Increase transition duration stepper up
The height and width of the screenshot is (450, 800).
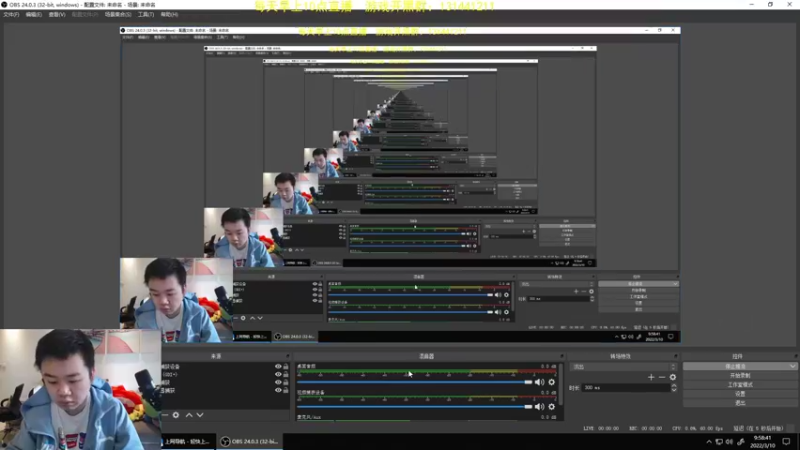pyautogui.click(x=674, y=386)
